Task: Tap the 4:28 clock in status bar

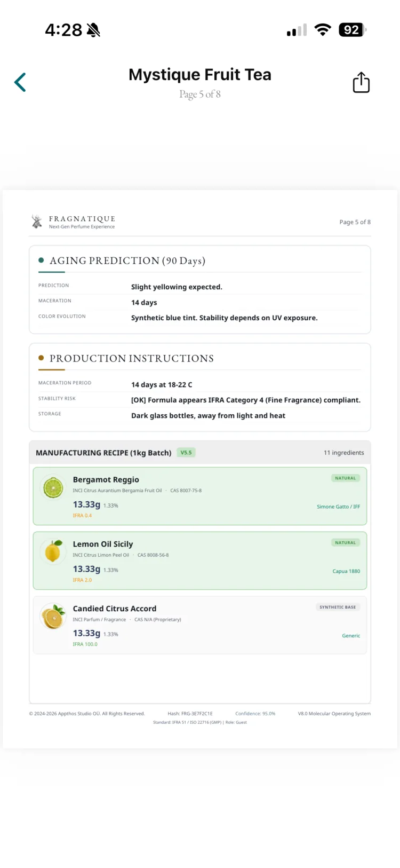Action: coord(63,30)
